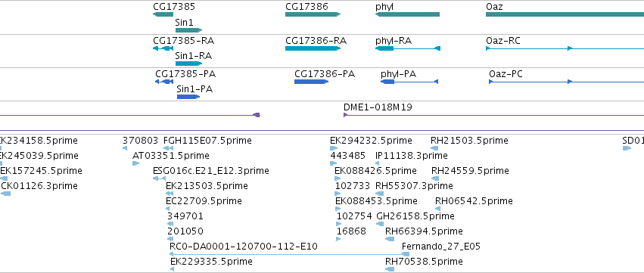Click the EC22709.5prime label
644x273 pixels.
(x=204, y=201)
